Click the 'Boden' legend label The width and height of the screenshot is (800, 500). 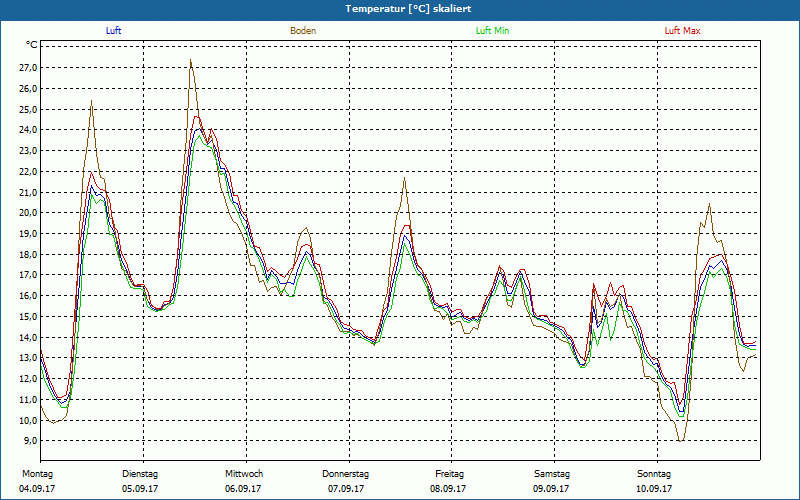point(303,31)
